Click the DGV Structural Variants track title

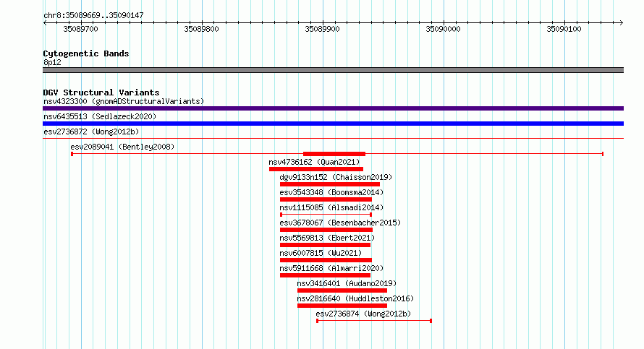(x=101, y=92)
